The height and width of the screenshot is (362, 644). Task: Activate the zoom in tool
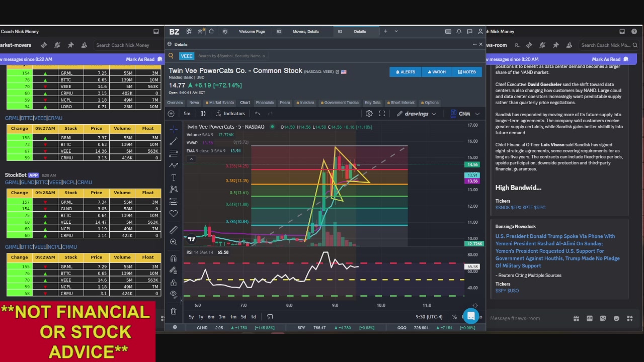point(174,242)
